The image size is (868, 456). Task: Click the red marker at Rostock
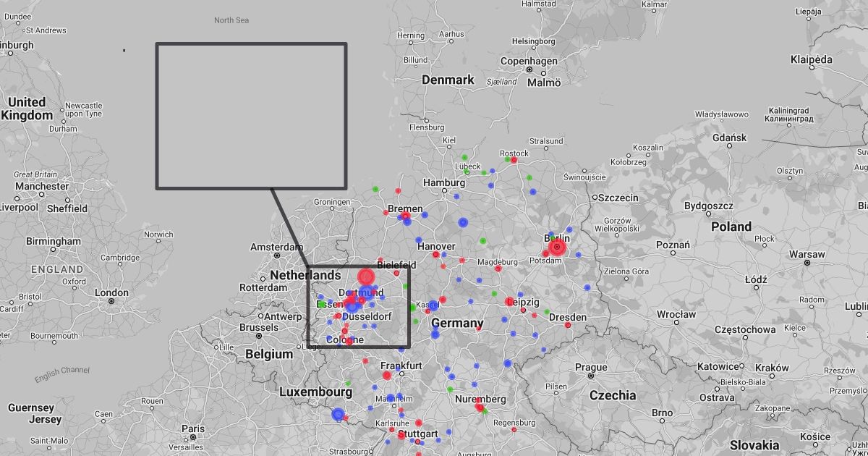(x=514, y=161)
